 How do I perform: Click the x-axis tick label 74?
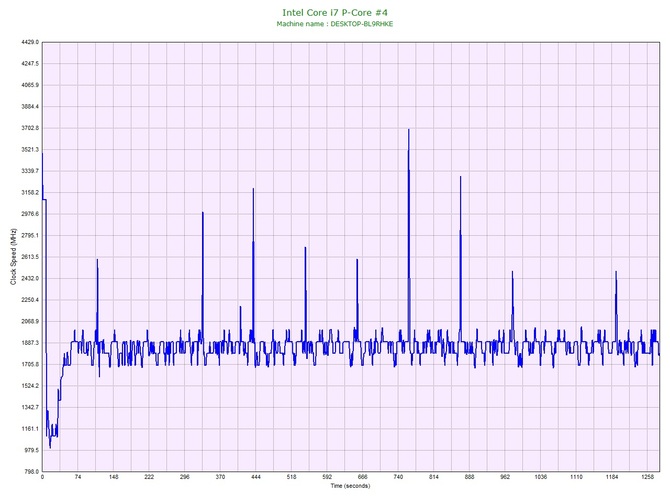coord(78,477)
